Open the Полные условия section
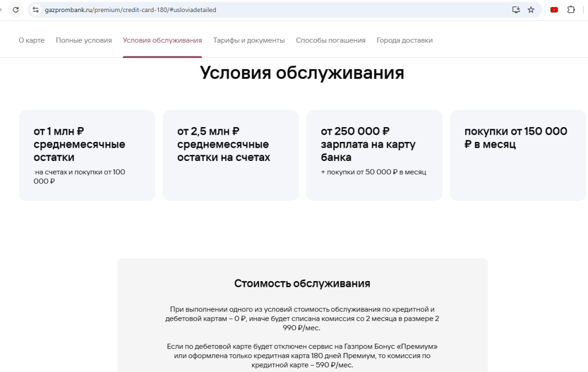Screen dimensions: 588x372 (x=83, y=40)
